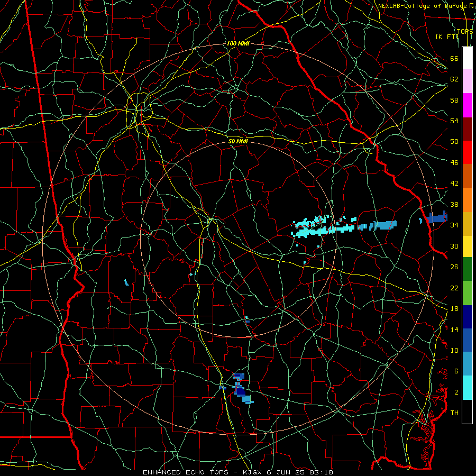Click the 42 legend value

point(454,184)
